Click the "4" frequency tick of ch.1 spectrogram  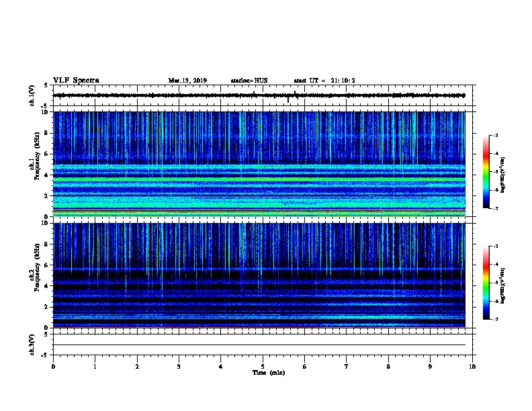tap(46, 175)
